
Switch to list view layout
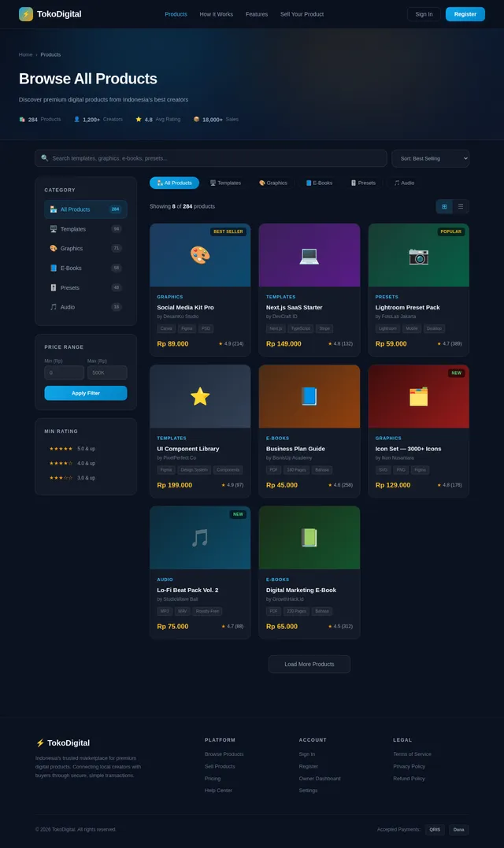[x=461, y=206]
